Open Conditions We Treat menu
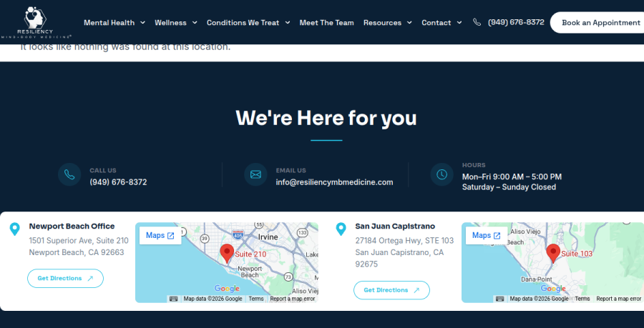The height and width of the screenshot is (328, 644). point(243,23)
